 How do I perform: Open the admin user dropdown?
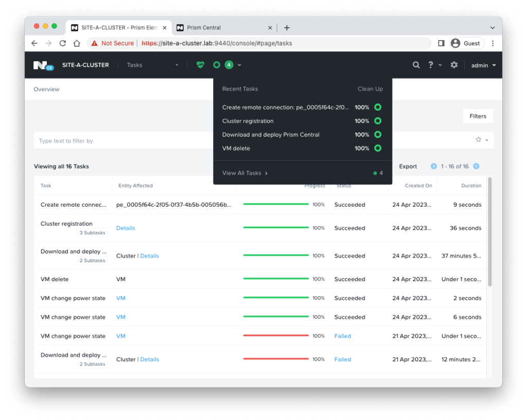tap(483, 65)
